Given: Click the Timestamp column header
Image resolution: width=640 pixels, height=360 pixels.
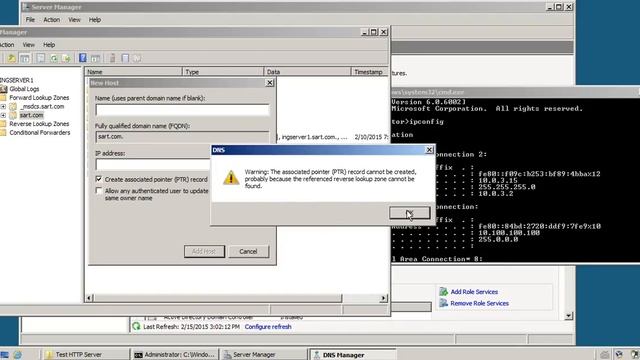Looking at the screenshot, I should 369,71.
